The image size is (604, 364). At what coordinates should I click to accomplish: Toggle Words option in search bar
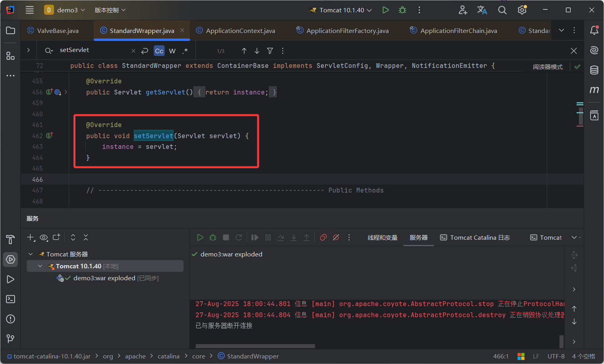(172, 51)
